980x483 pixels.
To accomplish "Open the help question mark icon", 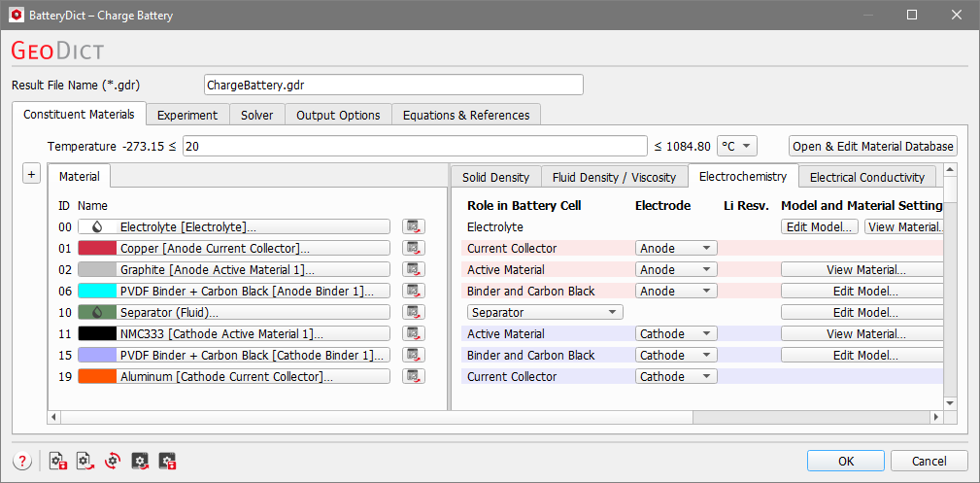I will pos(22,462).
